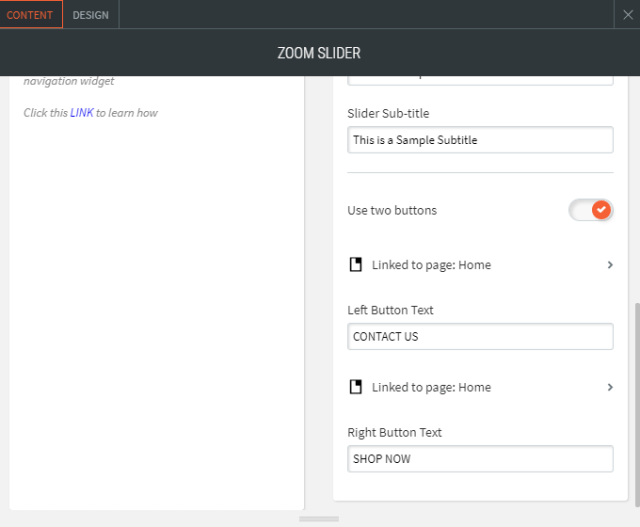Focus the field containing SHOP NOW

click(x=480, y=459)
